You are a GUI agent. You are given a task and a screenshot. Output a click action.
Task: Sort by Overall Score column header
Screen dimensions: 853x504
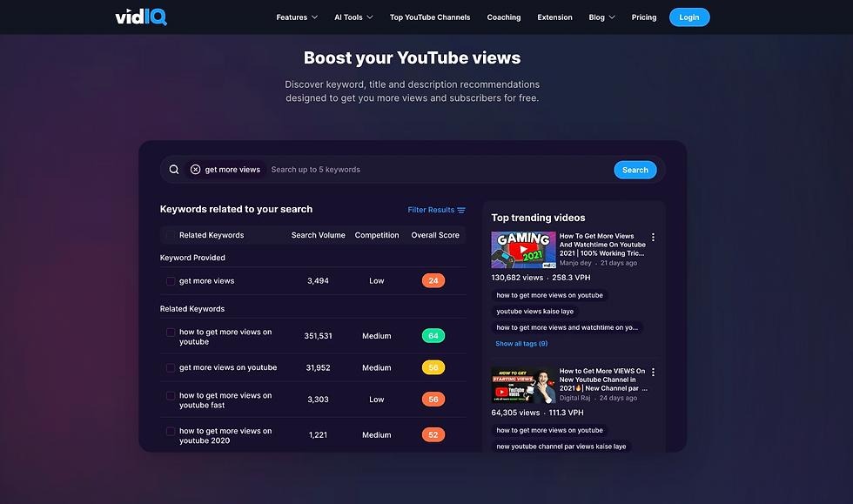pyautogui.click(x=435, y=235)
